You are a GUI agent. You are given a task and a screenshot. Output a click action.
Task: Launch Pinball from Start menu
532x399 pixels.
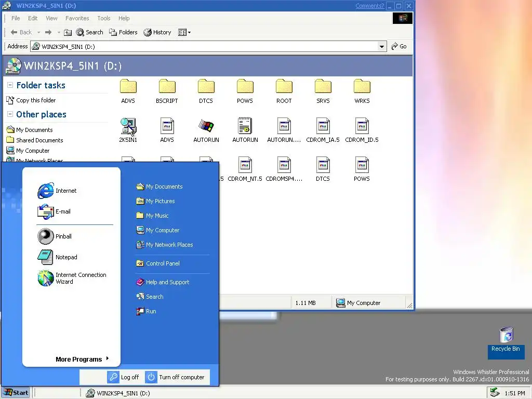(x=55, y=236)
